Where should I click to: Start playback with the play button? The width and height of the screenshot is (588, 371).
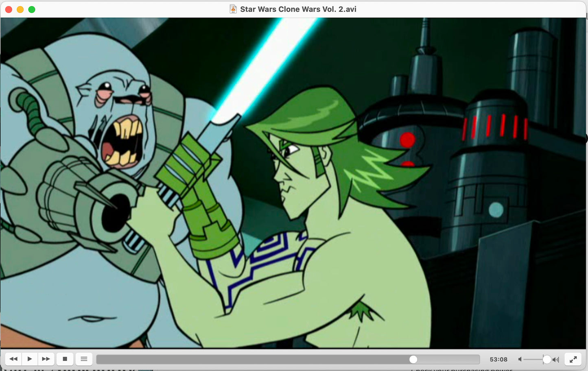click(30, 359)
